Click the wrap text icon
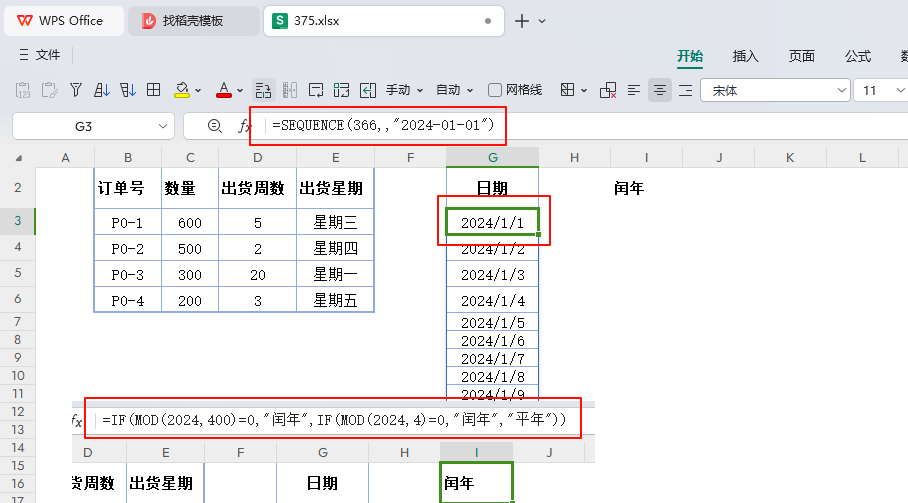Screen dimensions: 908x503 point(316,90)
